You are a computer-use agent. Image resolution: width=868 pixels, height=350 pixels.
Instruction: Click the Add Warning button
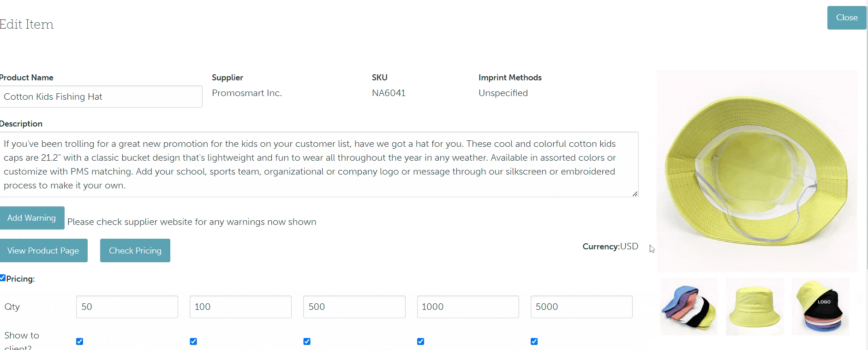pyautogui.click(x=31, y=218)
